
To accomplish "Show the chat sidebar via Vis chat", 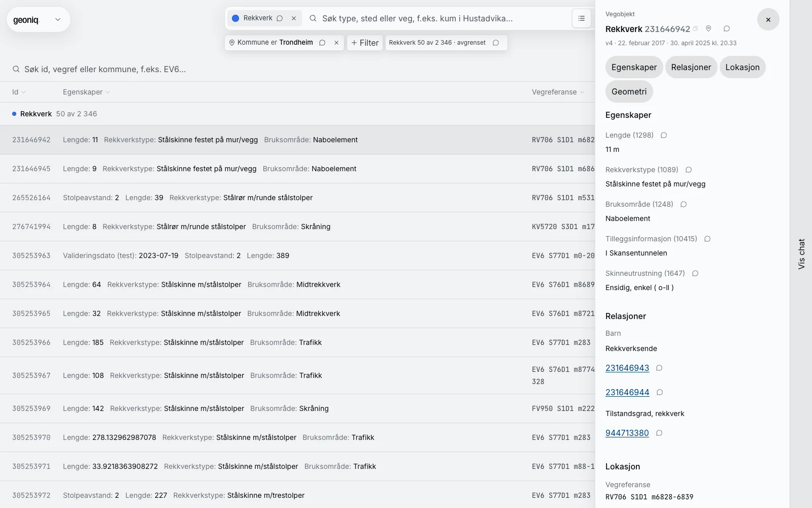I will (x=801, y=254).
